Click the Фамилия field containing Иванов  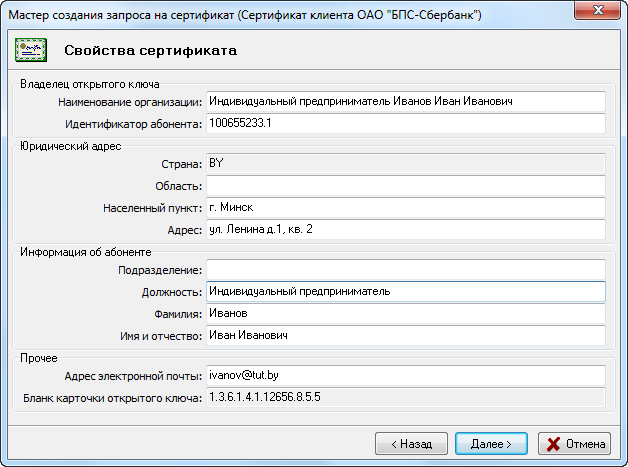405,314
